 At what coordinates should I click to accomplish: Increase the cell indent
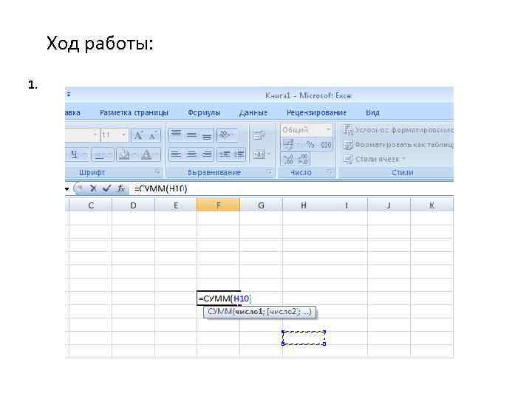point(239,154)
